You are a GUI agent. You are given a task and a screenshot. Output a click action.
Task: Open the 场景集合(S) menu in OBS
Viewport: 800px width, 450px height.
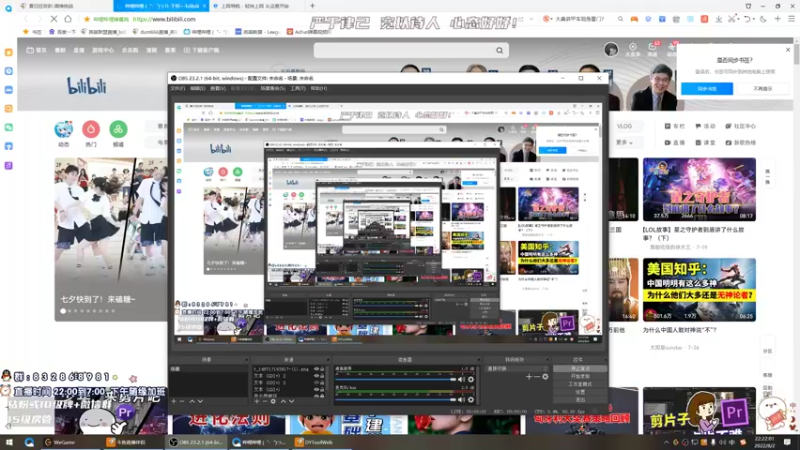pos(273,88)
